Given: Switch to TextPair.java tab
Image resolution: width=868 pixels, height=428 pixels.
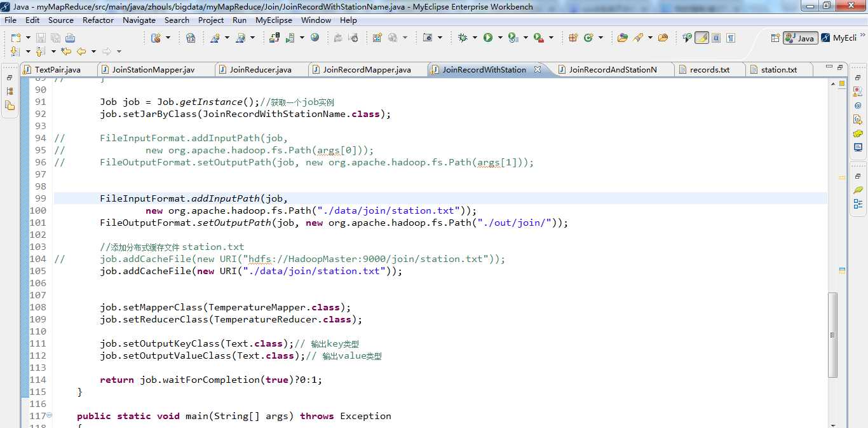Looking at the screenshot, I should (58, 69).
